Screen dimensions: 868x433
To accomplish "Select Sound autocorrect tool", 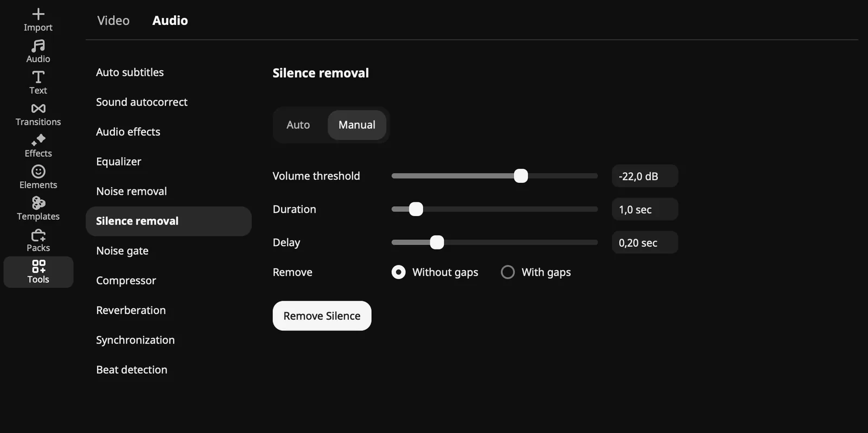I will tap(142, 102).
